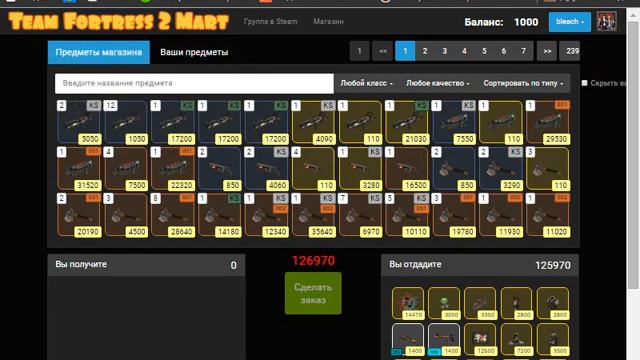Select the shop item priced 1050

126,123
